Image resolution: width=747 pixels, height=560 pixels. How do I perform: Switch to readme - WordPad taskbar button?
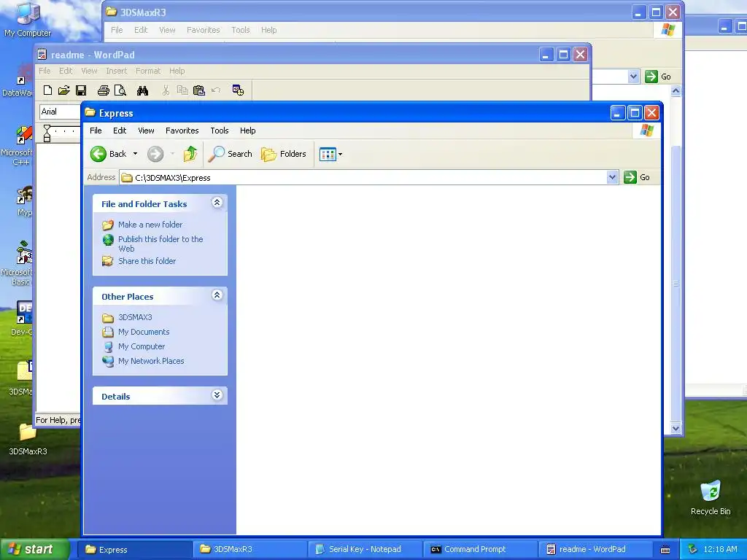pos(595,549)
